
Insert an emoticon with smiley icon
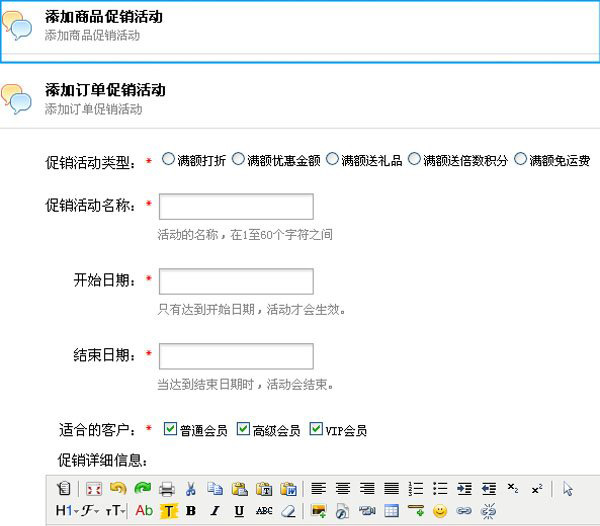pyautogui.click(x=440, y=511)
